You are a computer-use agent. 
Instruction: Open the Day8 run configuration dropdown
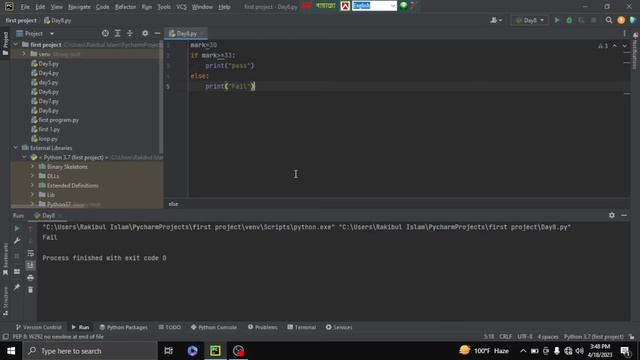530,20
